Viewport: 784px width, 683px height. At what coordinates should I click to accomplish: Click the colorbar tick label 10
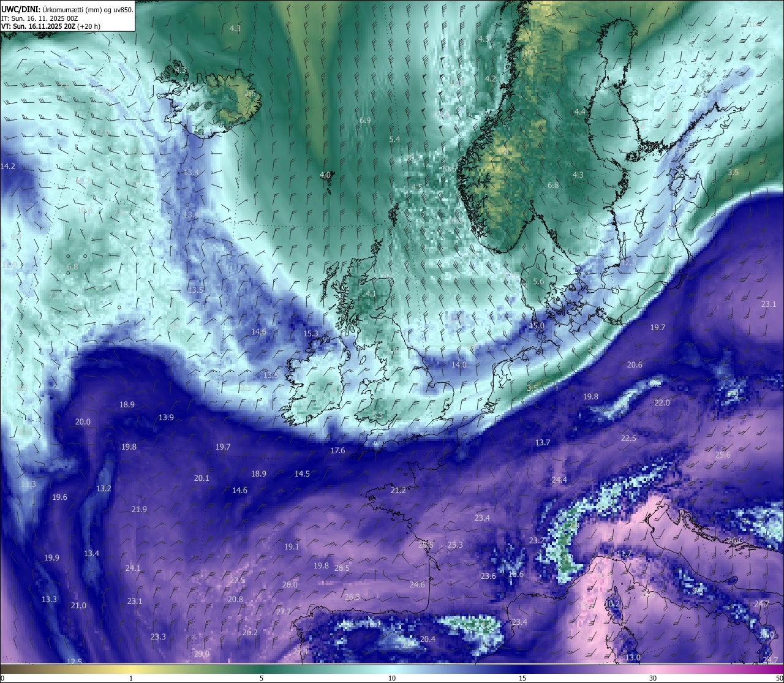point(392,678)
